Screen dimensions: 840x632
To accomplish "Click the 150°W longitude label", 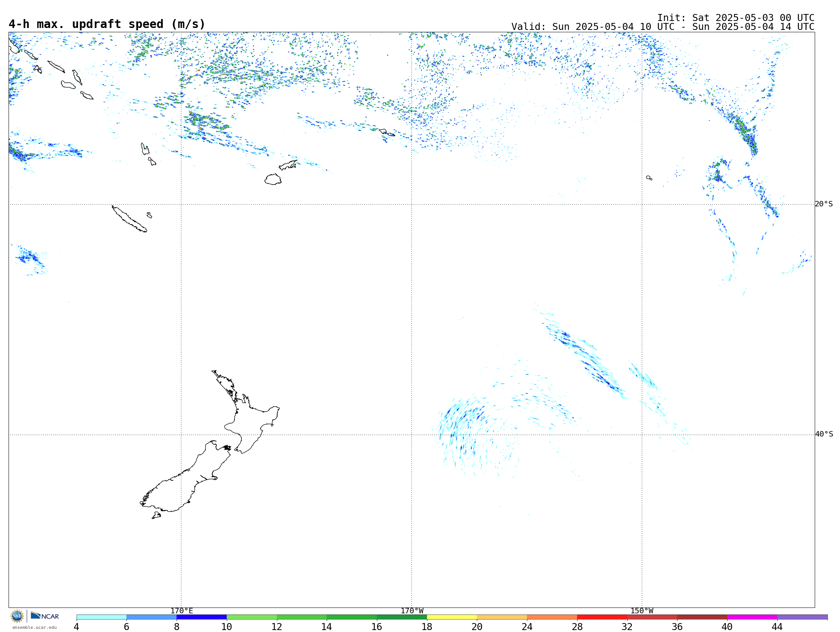I will tap(642, 611).
